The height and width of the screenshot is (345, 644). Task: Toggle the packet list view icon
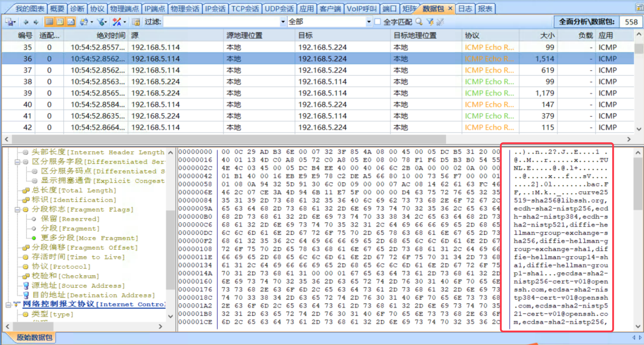click(x=49, y=22)
